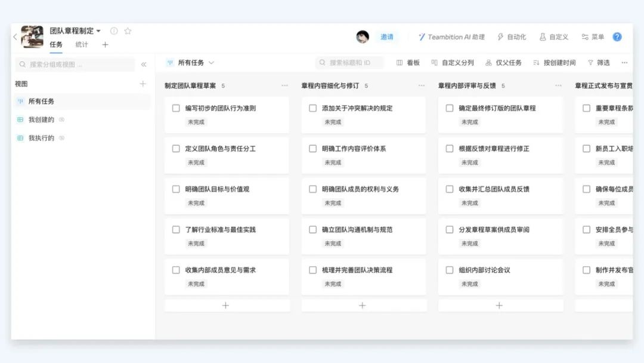Click the 邀请 invite button
The height and width of the screenshot is (363, 644).
[x=387, y=37]
